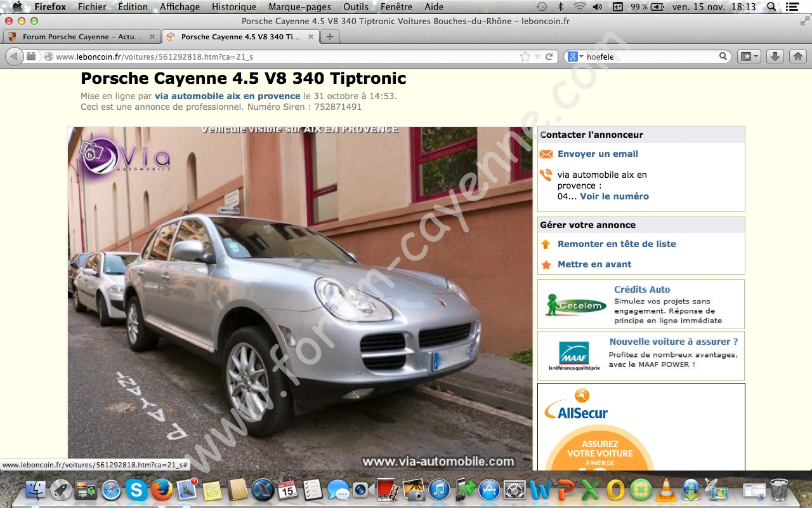Launch VLC from the Dock
812x508 pixels.
665,490
